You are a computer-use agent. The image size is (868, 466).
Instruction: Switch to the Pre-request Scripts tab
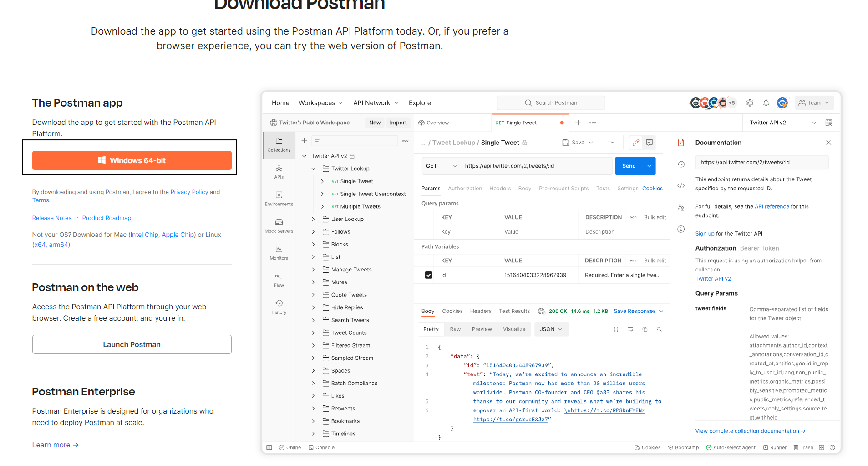point(563,189)
